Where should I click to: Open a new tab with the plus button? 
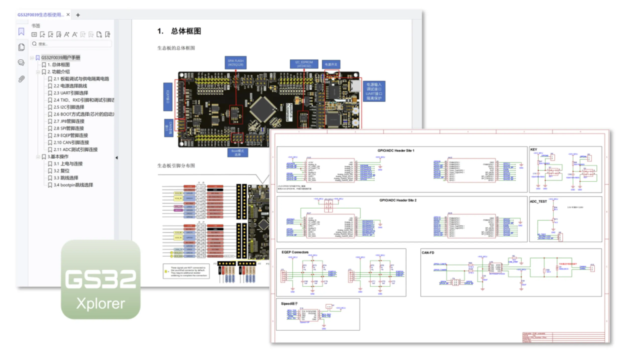(x=78, y=15)
